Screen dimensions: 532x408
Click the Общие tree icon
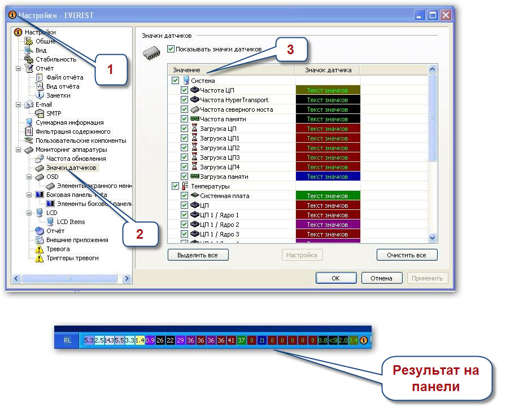pyautogui.click(x=29, y=41)
